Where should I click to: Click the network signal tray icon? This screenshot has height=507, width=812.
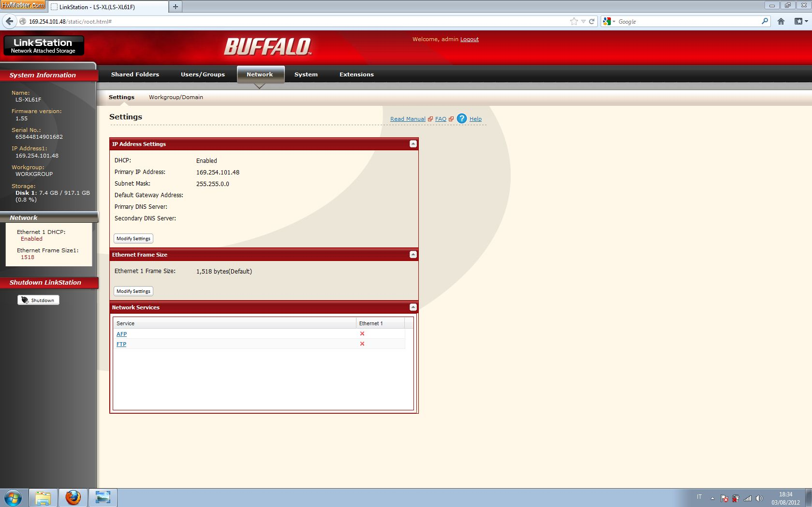(x=748, y=498)
